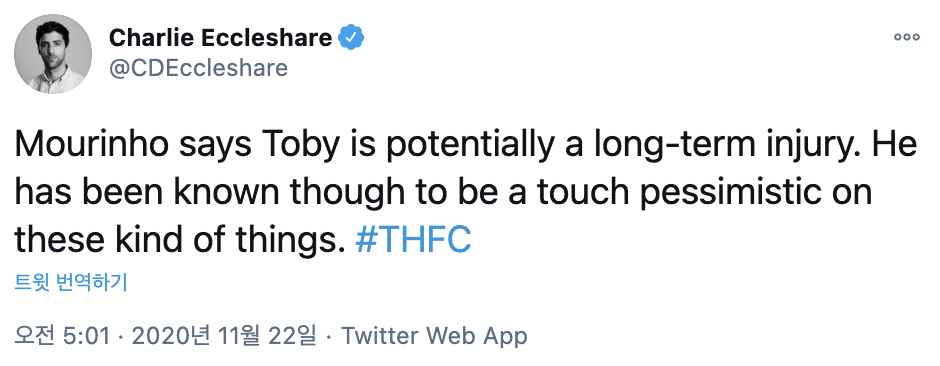Open the three-dot more options menu
This screenshot has width=940, height=366.
pyautogui.click(x=906, y=37)
